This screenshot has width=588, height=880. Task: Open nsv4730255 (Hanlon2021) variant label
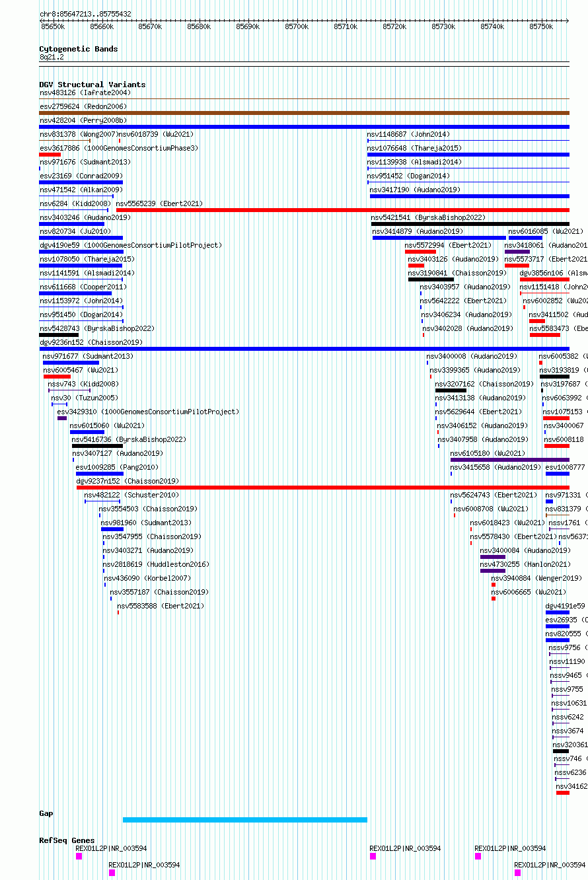pos(525,564)
